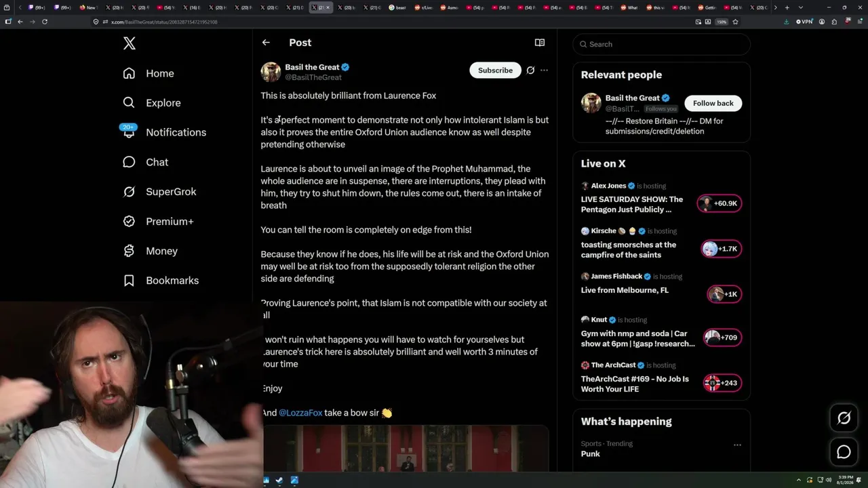The width and height of the screenshot is (868, 488).
Task: Join The ArchCast live +243
Action: click(x=722, y=383)
